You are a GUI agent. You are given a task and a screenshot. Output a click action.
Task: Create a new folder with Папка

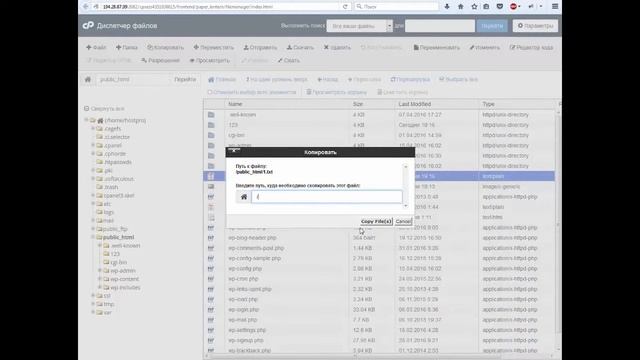pyautogui.click(x=127, y=47)
